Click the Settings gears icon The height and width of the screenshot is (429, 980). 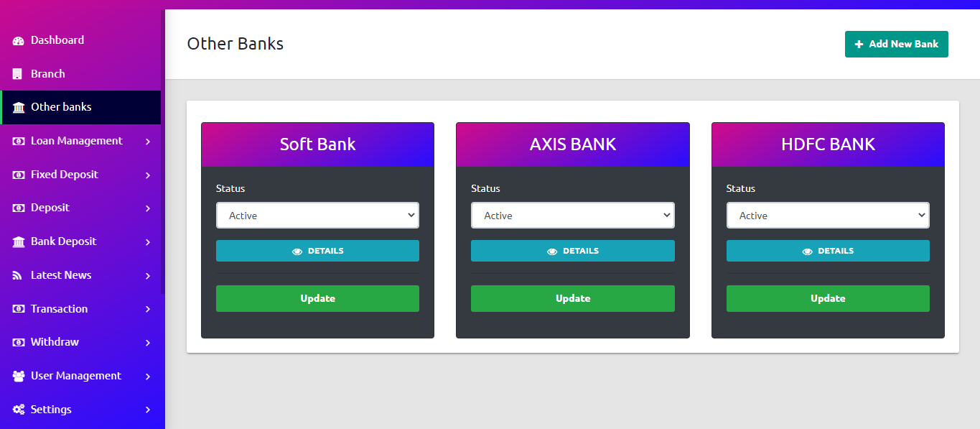(19, 410)
